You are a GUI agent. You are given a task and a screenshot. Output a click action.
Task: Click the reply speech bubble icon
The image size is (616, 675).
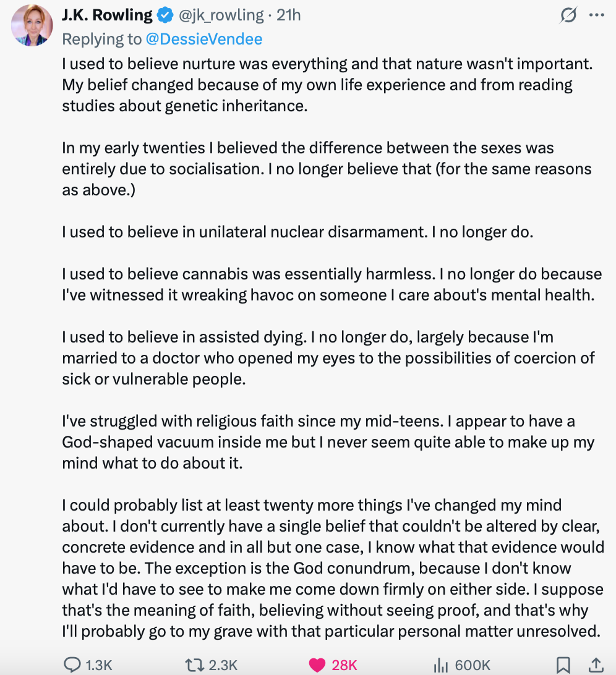tap(72, 664)
